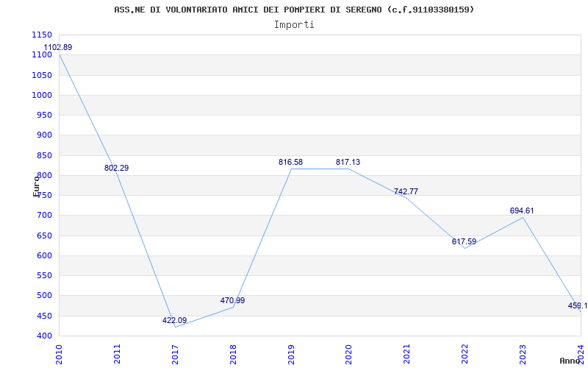The image size is (588, 368).
Task: Click the 817.13 data label
Action: [348, 163]
